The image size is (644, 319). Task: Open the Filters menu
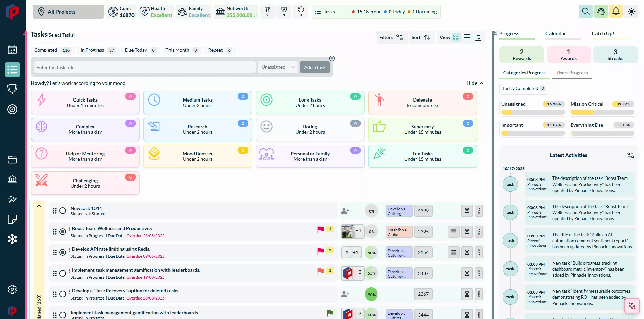pos(391,37)
